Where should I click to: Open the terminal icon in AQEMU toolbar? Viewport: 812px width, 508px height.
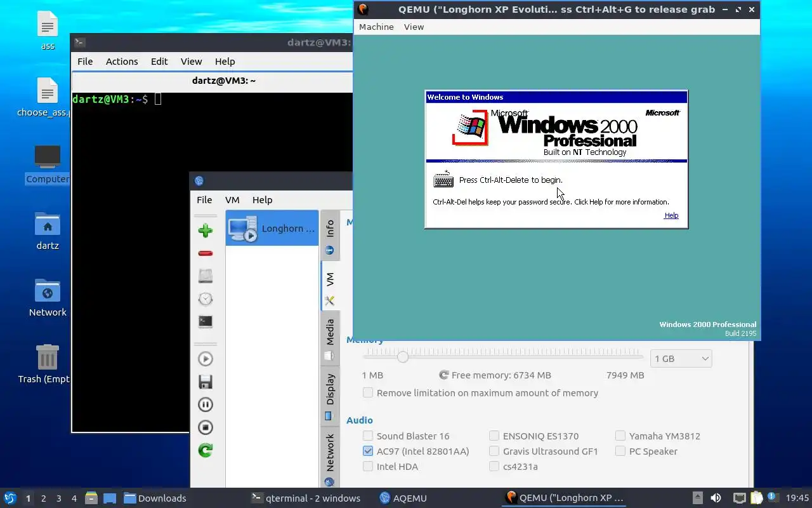205,321
